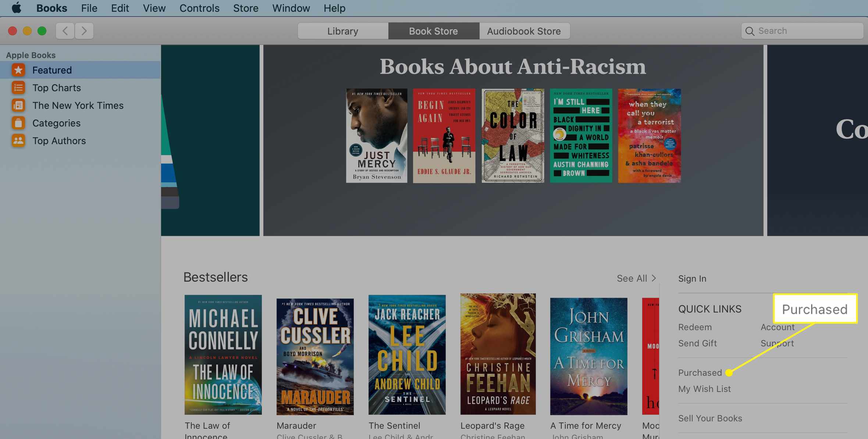Open the I'm Still Here cover
868x439 pixels.
[581, 136]
